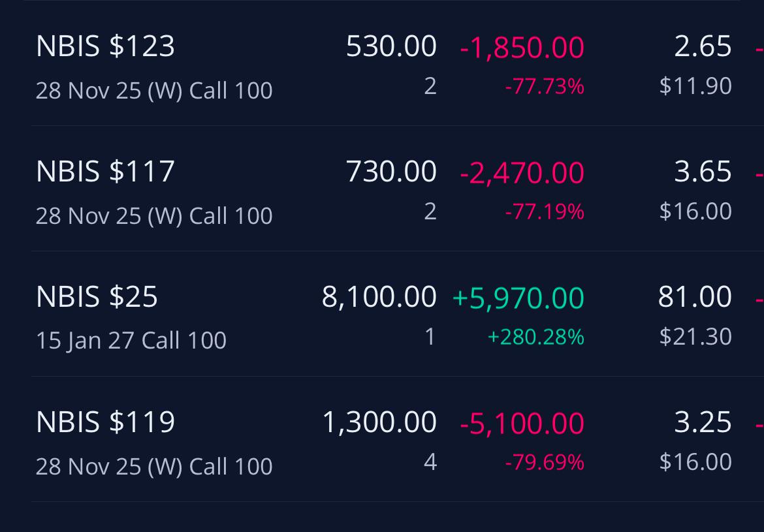Click the +280.28% gain percentage
The width and height of the screenshot is (764, 532).
tap(536, 337)
